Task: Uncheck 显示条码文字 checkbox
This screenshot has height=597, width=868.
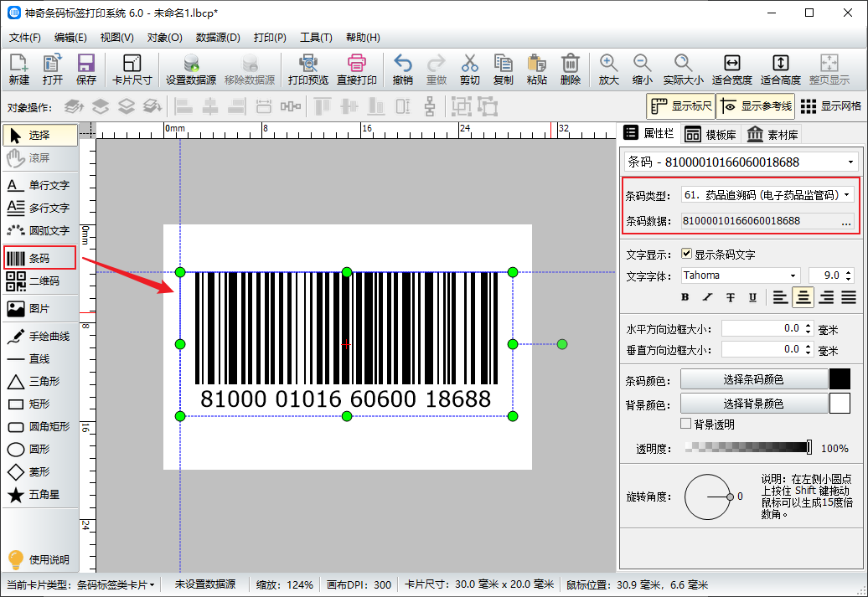Action: pos(686,254)
